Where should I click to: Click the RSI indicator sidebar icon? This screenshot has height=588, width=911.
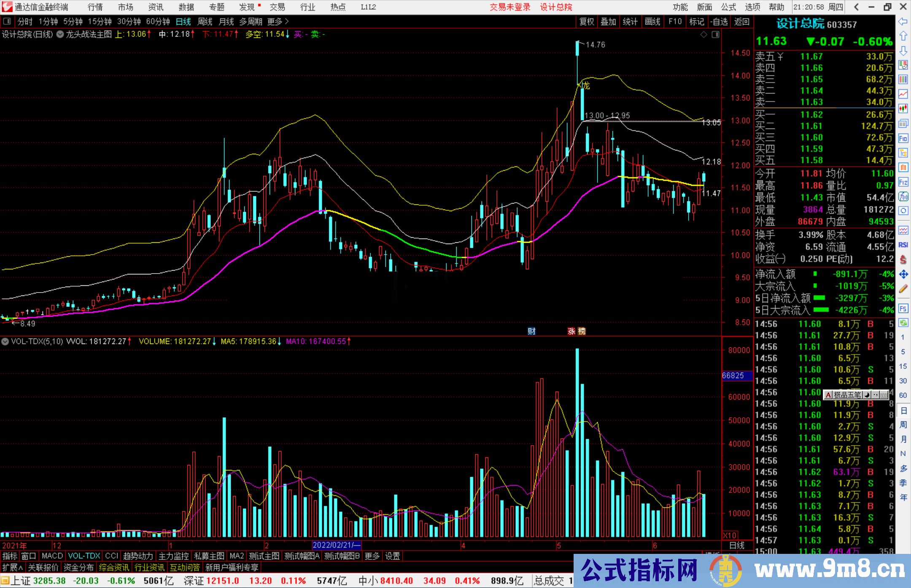[903, 245]
